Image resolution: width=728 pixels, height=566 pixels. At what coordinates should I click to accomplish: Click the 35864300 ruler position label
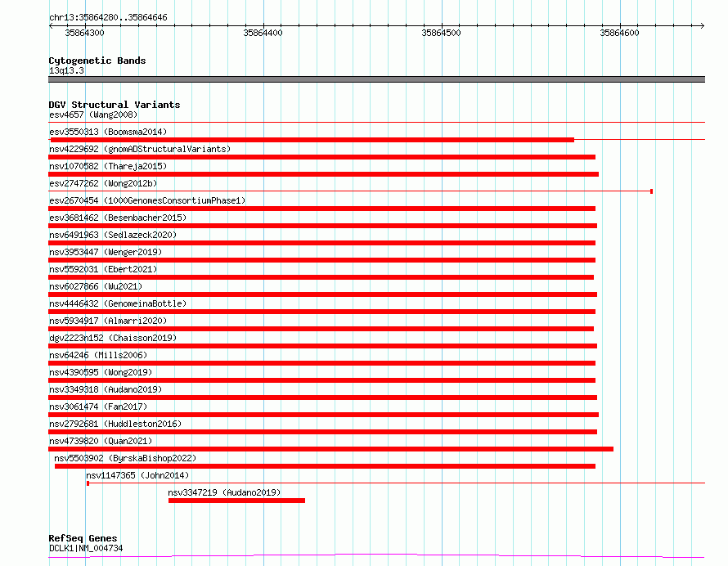pos(84,33)
